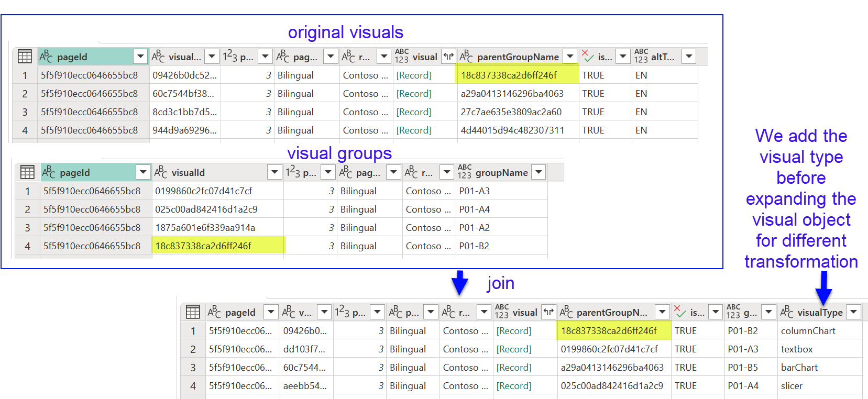Click data type icon of visualId in visual groups
The image size is (868, 399).
coord(160,172)
